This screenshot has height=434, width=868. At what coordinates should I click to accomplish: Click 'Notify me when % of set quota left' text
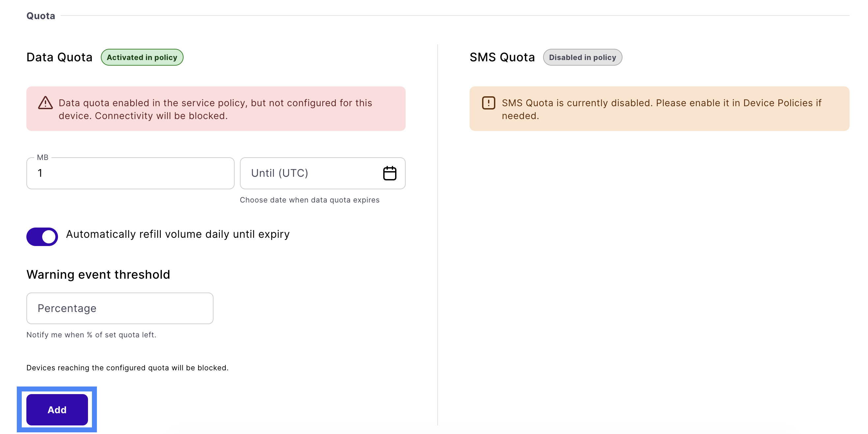pos(91,335)
